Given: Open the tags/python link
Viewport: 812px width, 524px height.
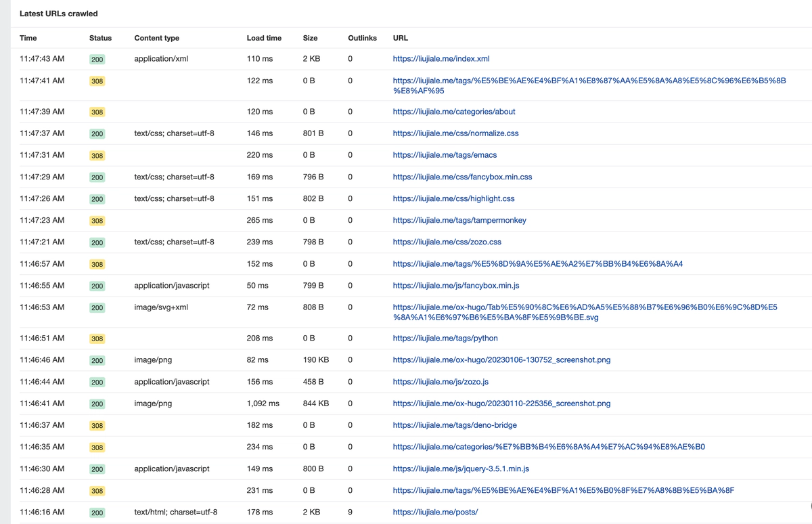Looking at the screenshot, I should pos(445,338).
